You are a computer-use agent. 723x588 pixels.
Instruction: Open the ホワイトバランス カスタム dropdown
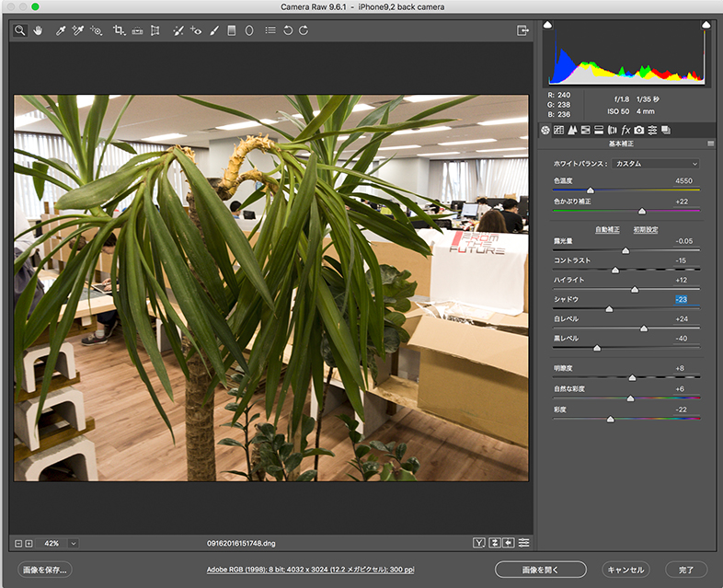655,164
